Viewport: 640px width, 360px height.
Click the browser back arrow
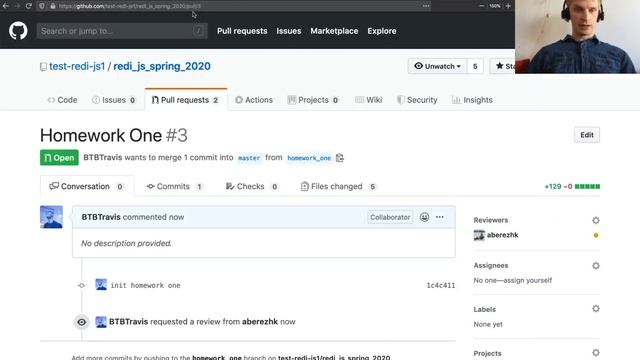[6, 6]
